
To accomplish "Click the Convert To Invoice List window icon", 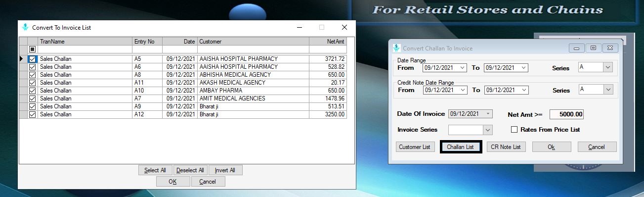I will pos(25,28).
